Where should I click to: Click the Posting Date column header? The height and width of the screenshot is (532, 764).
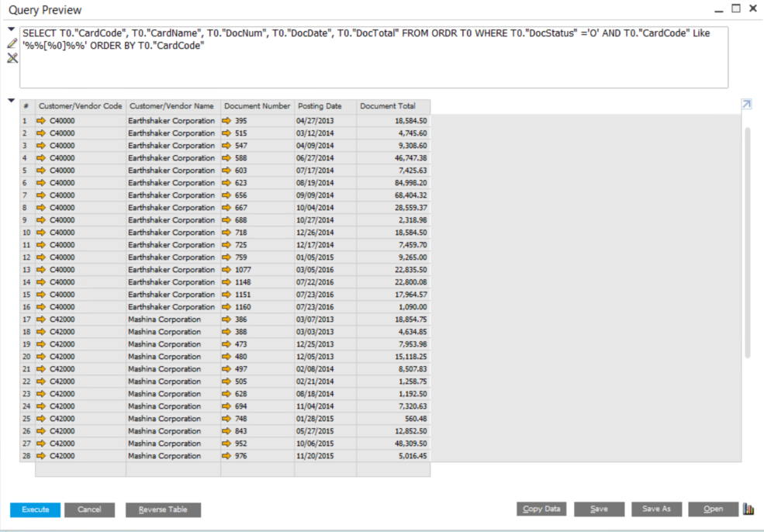click(325, 106)
